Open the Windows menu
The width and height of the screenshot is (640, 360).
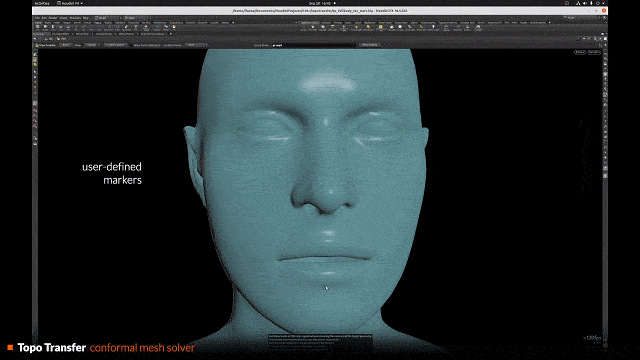pyautogui.click(x=75, y=18)
